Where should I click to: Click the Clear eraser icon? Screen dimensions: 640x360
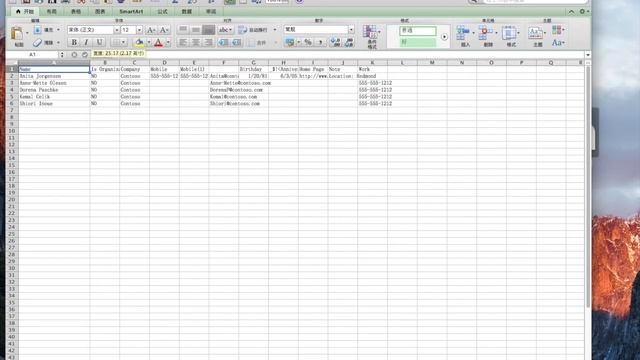(x=38, y=42)
